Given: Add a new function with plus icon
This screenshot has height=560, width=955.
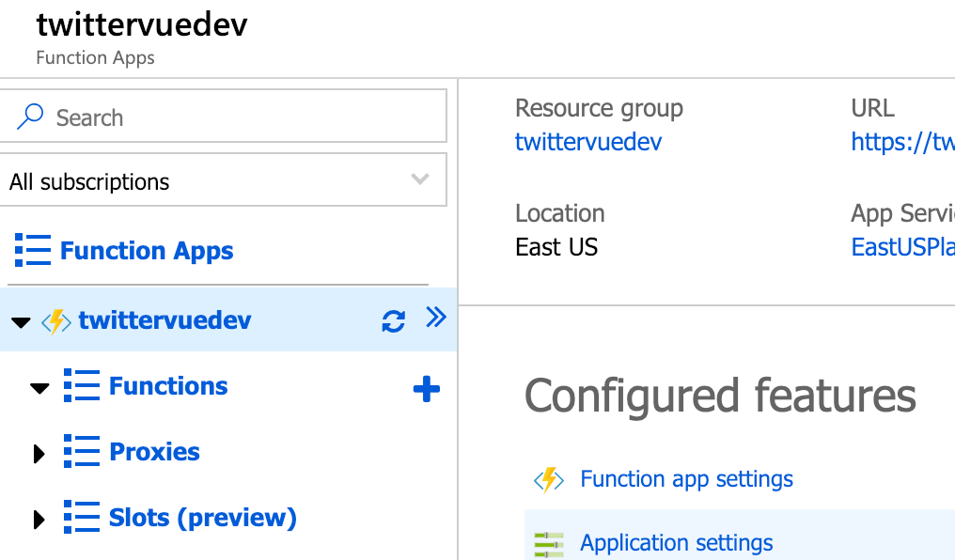Looking at the screenshot, I should [427, 389].
